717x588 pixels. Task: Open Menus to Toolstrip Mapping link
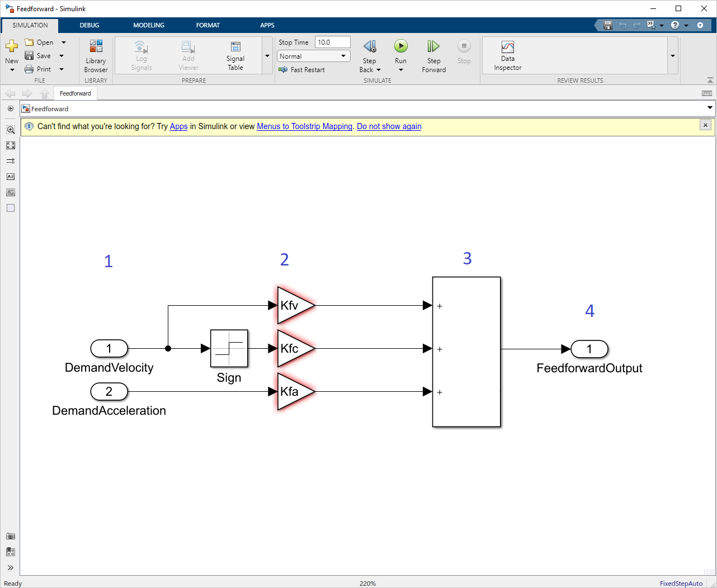coord(305,126)
